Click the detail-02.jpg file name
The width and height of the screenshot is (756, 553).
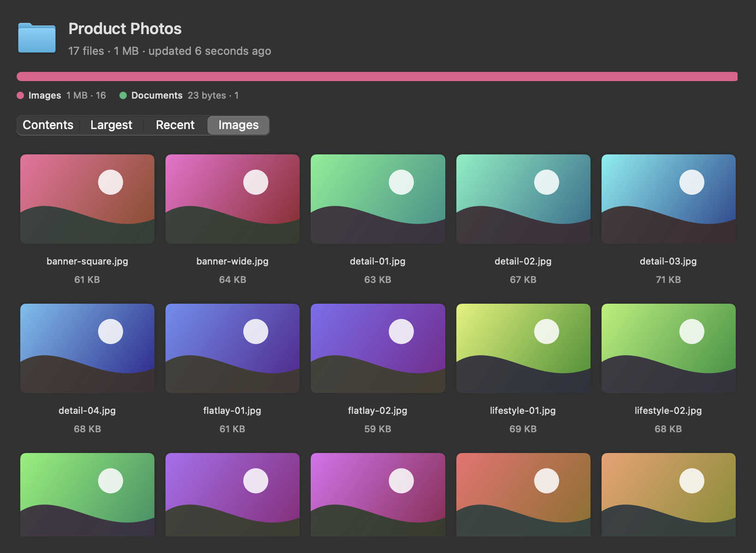tap(523, 261)
